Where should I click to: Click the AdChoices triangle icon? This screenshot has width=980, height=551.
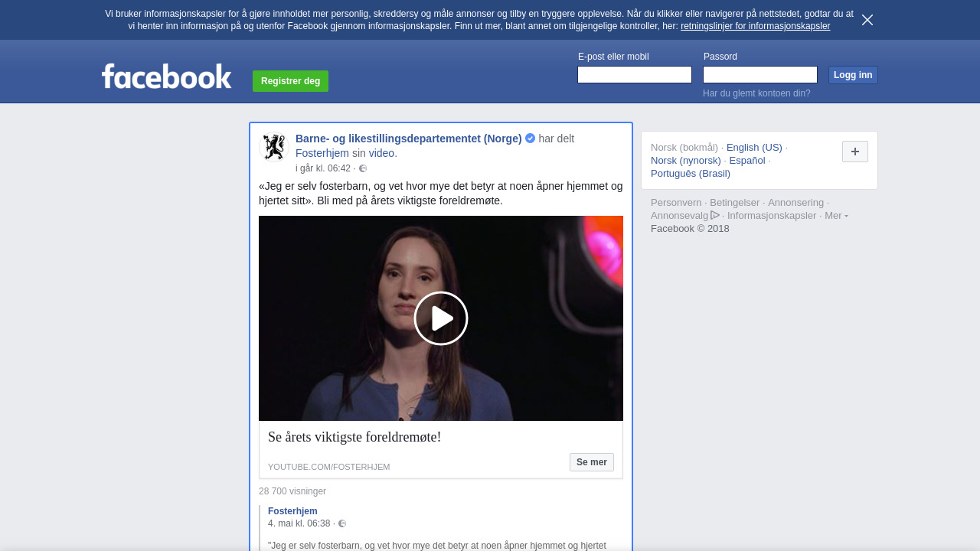[x=715, y=215]
